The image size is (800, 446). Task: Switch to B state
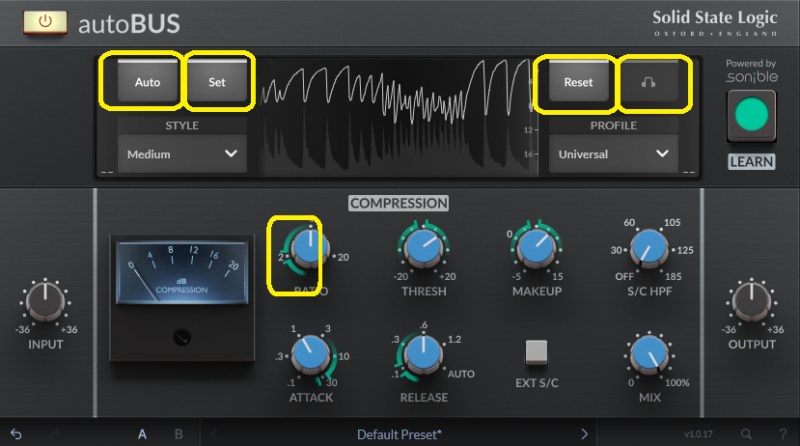pos(179,434)
